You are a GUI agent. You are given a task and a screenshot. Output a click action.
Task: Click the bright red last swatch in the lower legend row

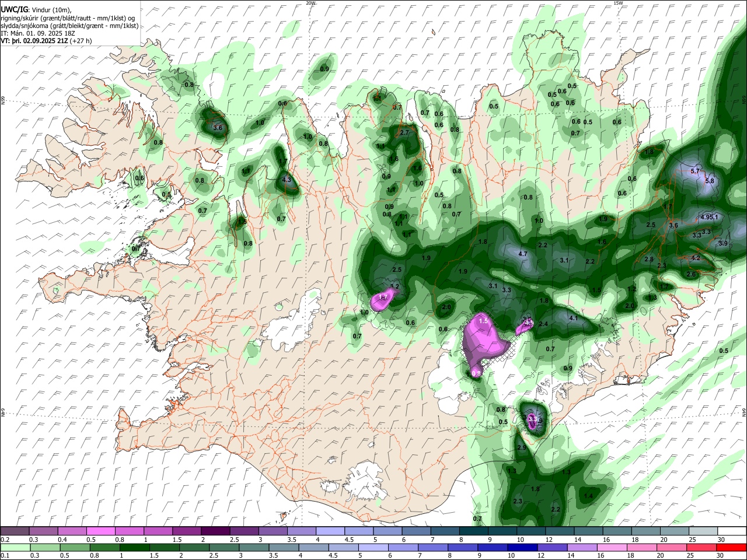pyautogui.click(x=731, y=547)
